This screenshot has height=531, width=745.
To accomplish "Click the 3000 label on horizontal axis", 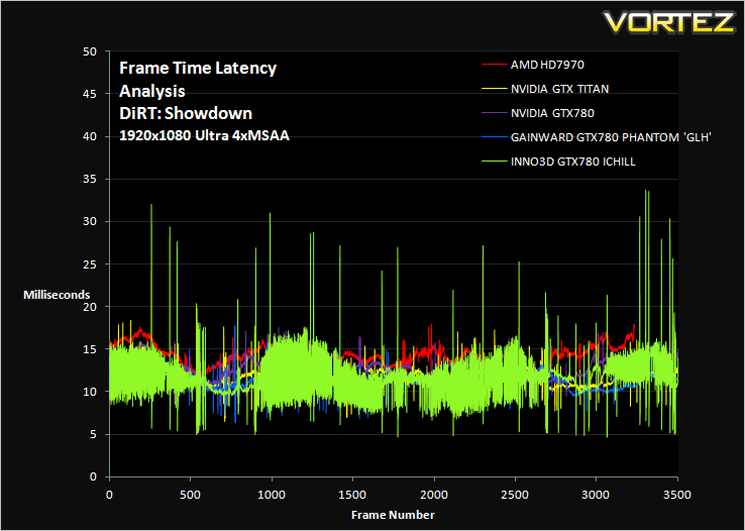I will click(x=597, y=495).
